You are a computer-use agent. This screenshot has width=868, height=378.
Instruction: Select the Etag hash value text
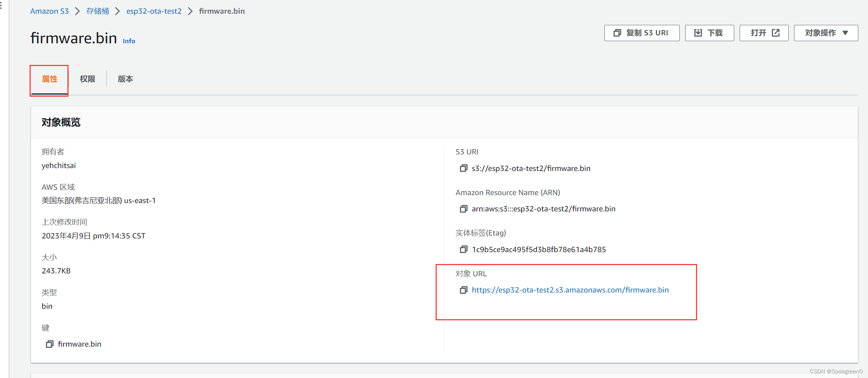point(539,250)
